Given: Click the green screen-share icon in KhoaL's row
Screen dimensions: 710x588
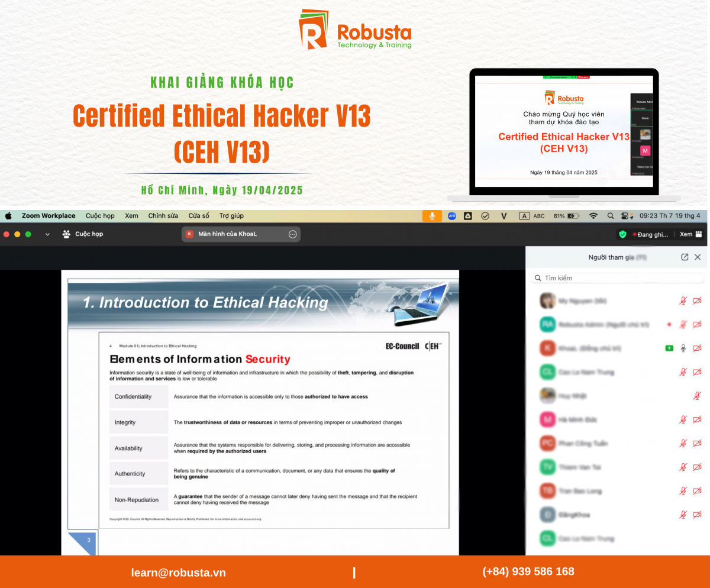Looking at the screenshot, I should (669, 348).
